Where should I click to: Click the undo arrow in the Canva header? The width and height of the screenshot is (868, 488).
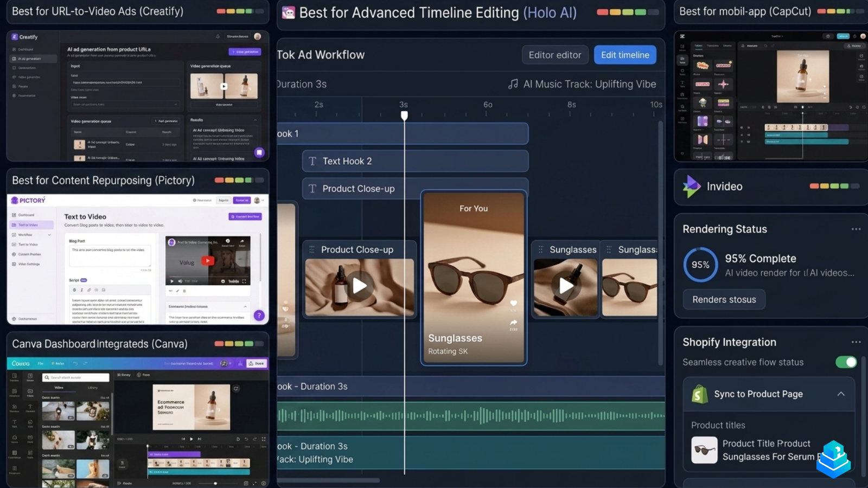pos(75,363)
